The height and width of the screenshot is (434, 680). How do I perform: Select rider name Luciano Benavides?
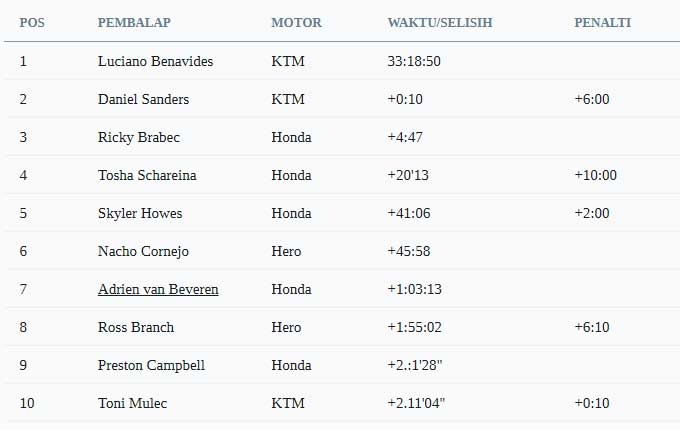(155, 61)
